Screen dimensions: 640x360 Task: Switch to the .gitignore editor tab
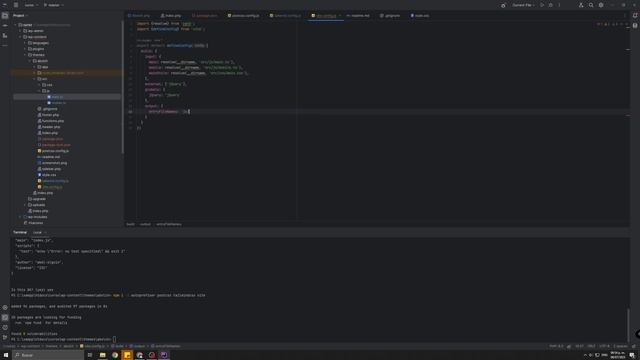390,16
